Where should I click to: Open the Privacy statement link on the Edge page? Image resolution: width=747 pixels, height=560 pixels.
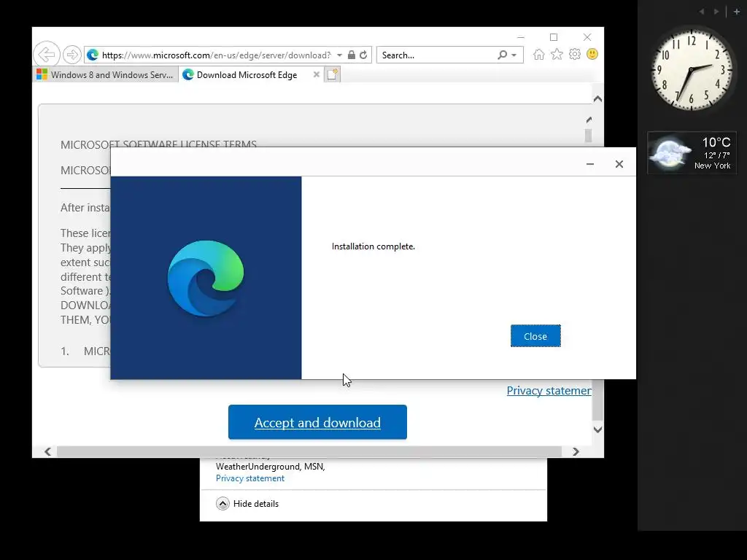coord(549,391)
